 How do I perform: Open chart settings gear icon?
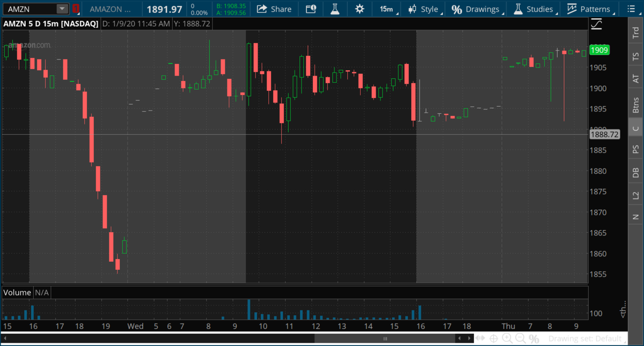(x=359, y=9)
